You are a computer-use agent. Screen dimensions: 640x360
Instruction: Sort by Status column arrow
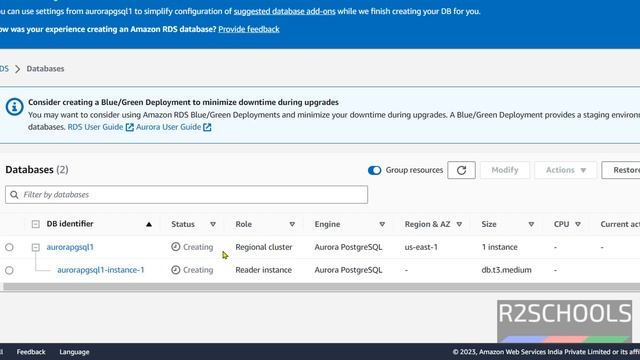(x=213, y=224)
